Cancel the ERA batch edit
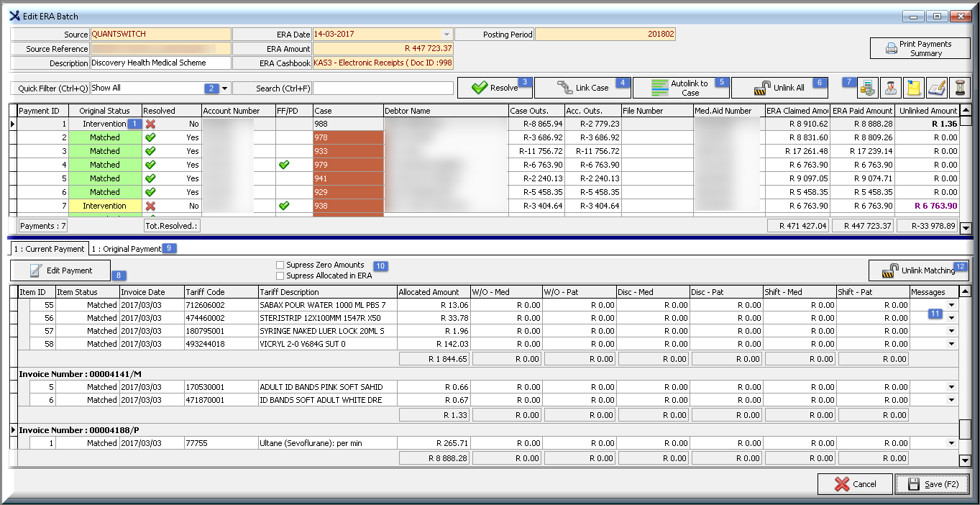980x505 pixels. click(x=855, y=484)
